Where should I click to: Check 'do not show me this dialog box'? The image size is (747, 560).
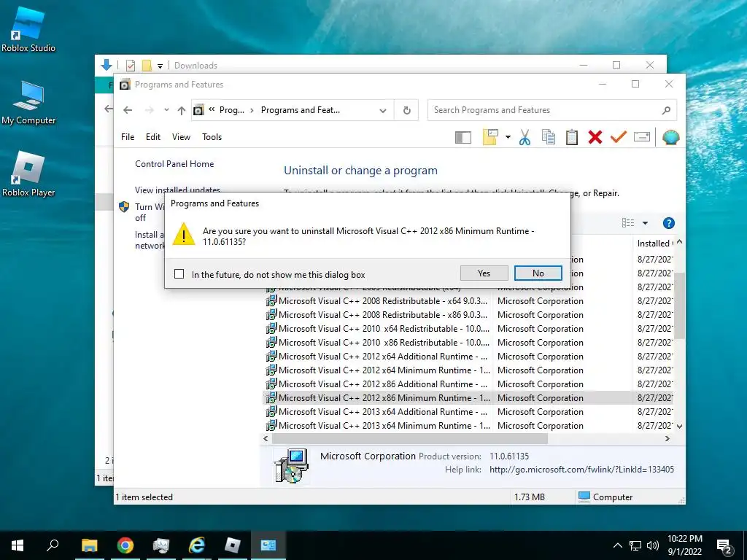[x=179, y=274]
